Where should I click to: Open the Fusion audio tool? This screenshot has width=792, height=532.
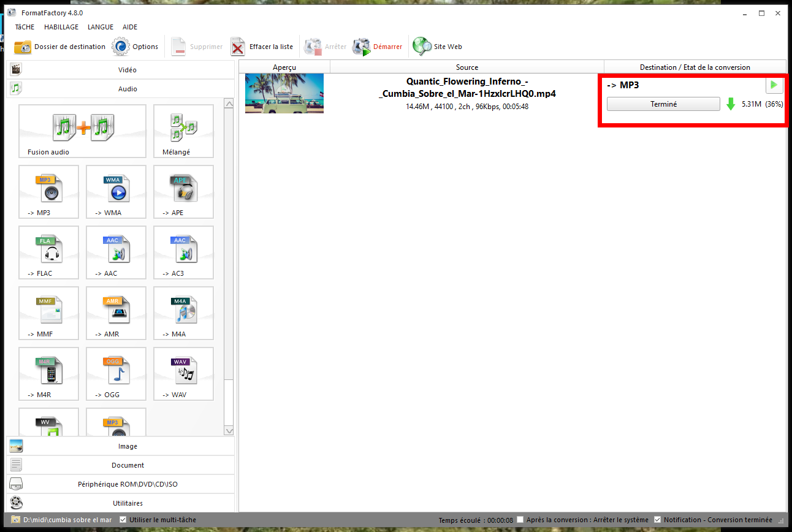point(82,131)
